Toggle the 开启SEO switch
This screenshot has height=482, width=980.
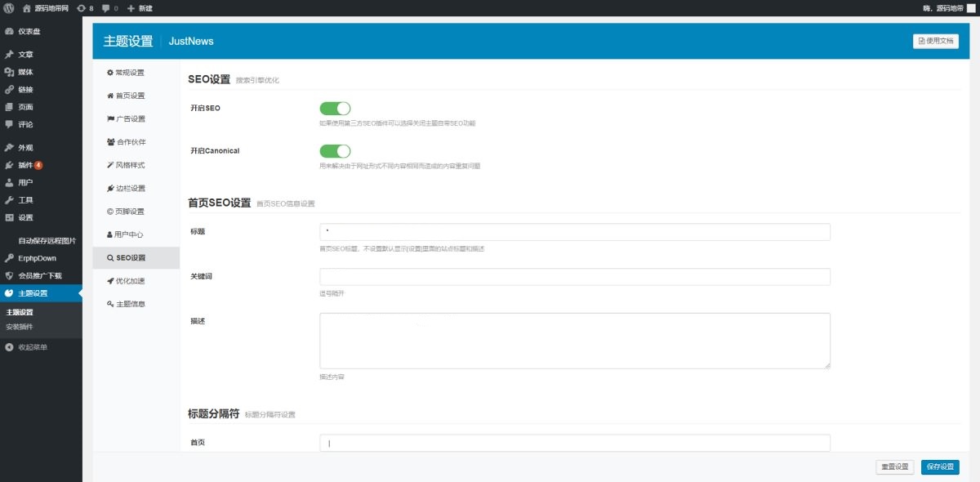tap(335, 108)
